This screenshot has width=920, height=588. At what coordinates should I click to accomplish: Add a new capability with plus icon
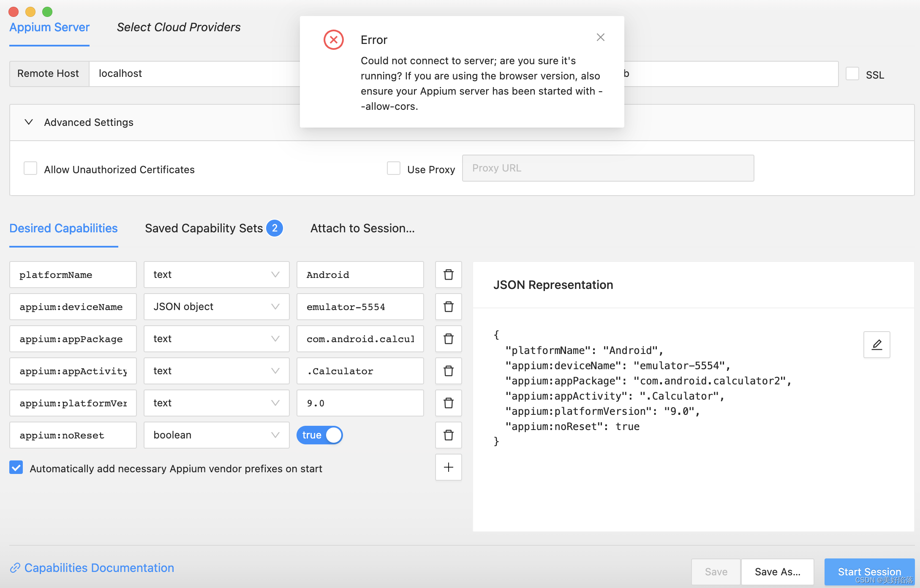[x=448, y=467]
